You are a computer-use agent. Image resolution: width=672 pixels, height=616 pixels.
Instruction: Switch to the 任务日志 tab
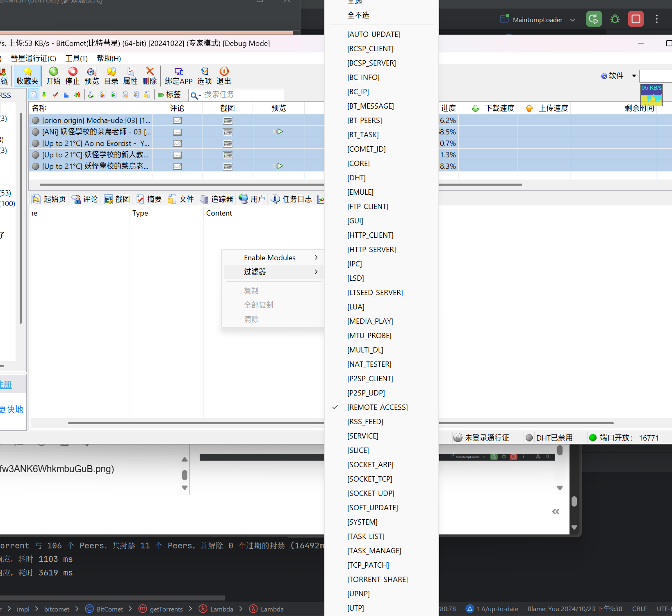click(291, 199)
